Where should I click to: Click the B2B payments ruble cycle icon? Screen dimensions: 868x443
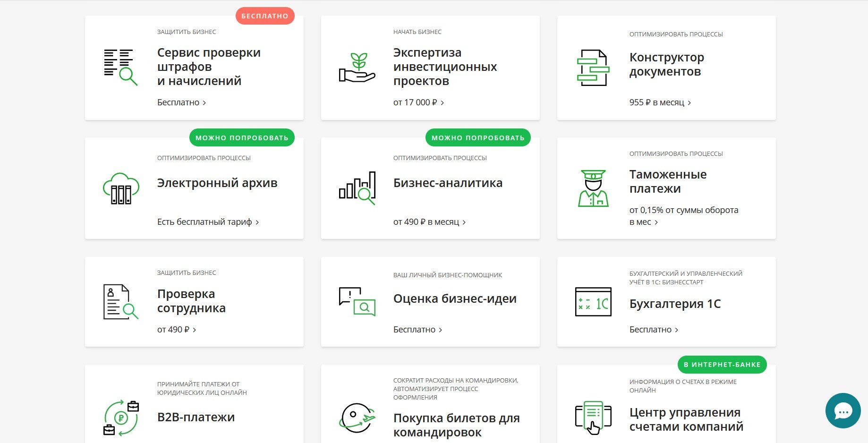coord(121,417)
